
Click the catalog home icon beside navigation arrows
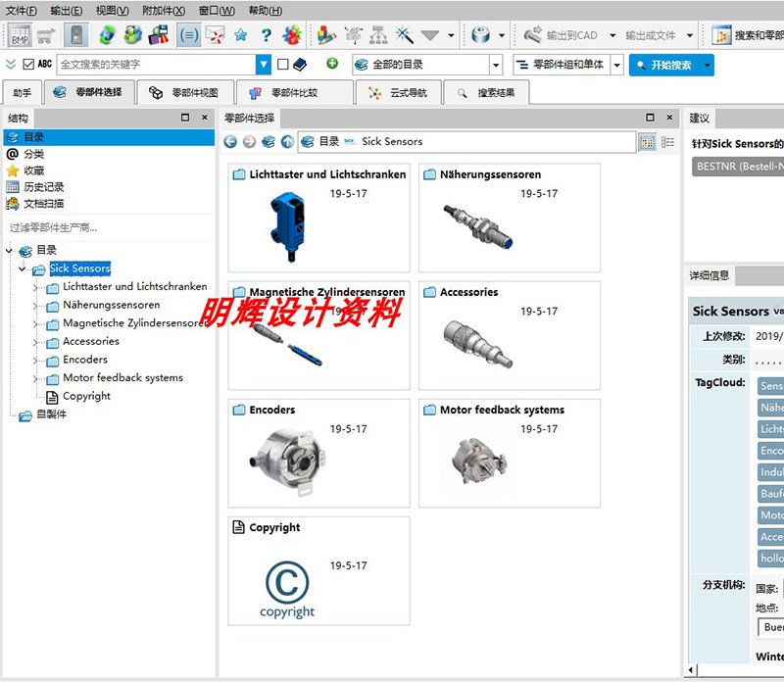coord(268,142)
